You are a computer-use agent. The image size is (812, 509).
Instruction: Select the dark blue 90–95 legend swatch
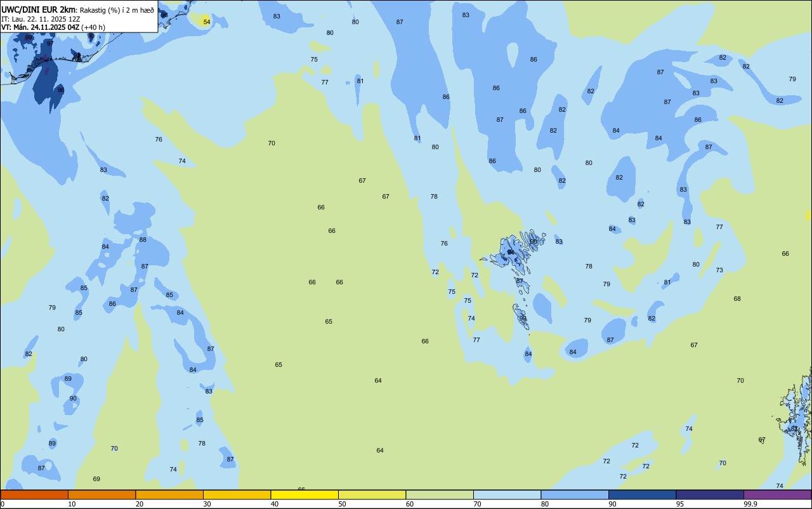[642, 494]
